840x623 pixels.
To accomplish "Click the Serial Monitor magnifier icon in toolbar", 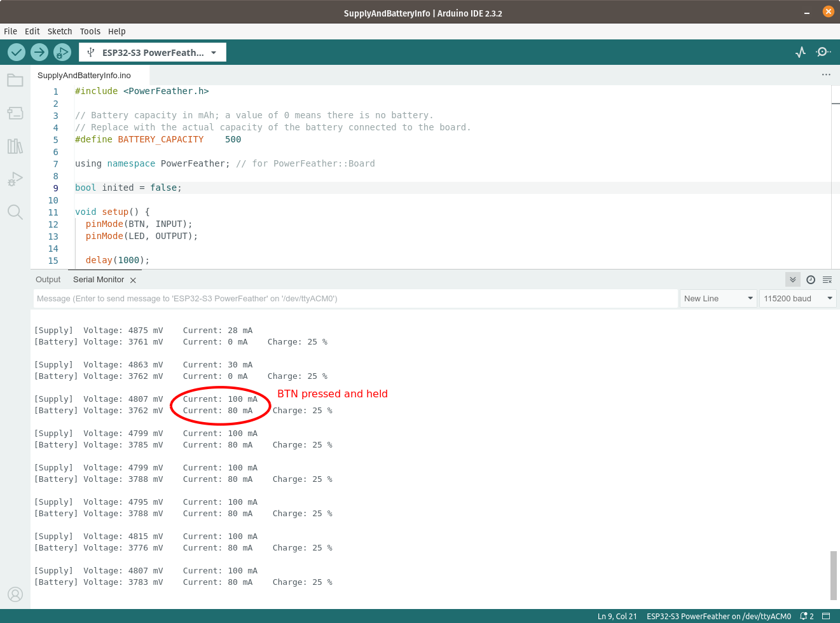I will pyautogui.click(x=823, y=52).
